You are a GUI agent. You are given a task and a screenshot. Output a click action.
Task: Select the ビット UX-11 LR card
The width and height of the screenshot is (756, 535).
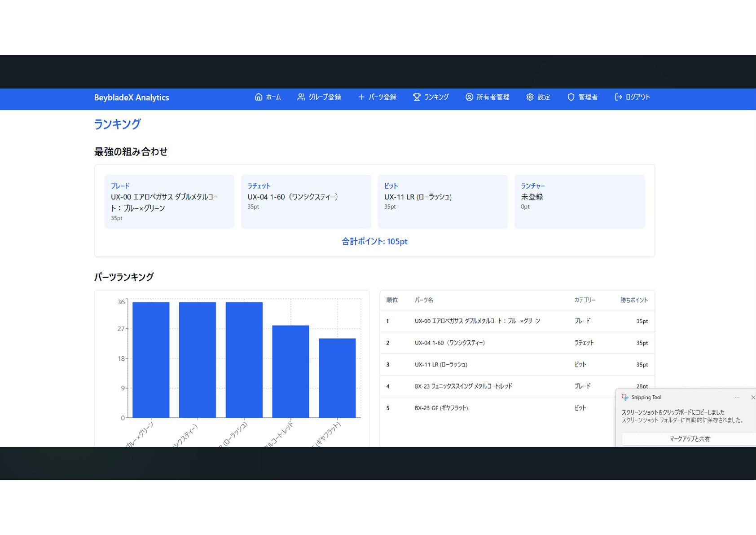tap(443, 202)
